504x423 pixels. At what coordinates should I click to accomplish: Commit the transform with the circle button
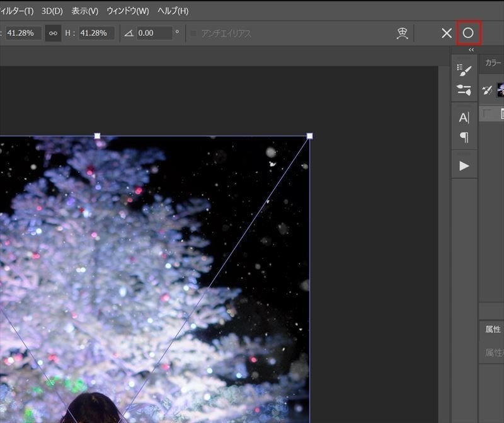468,33
